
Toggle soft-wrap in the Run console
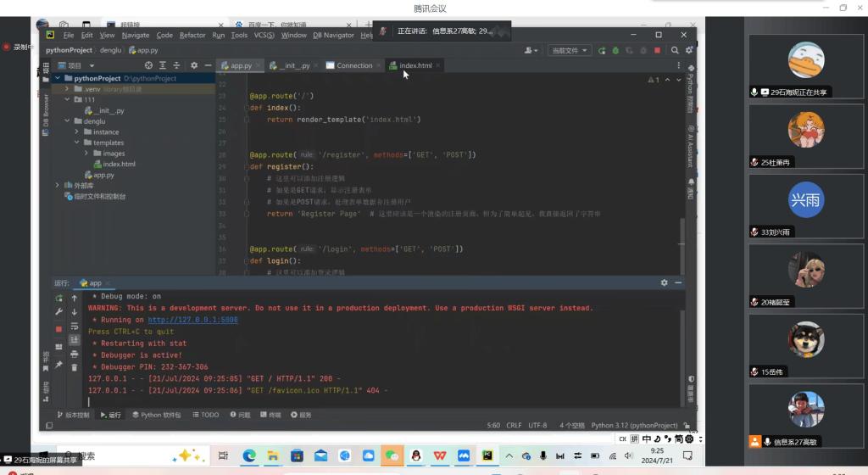(75, 326)
